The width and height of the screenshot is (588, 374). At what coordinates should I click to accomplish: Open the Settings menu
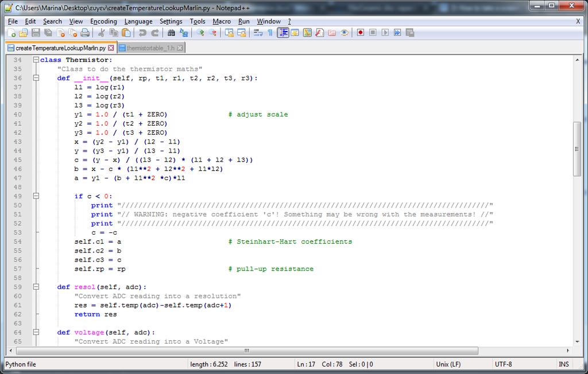click(x=171, y=21)
